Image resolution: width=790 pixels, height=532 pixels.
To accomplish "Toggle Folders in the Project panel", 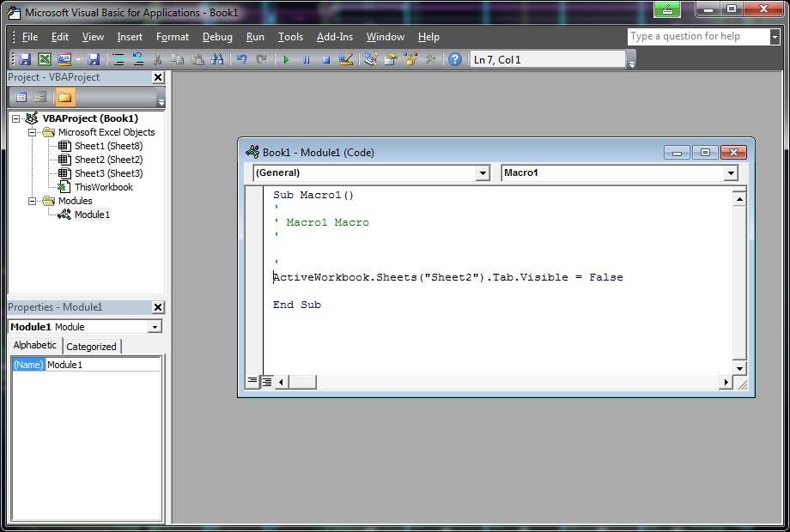I will (64, 97).
